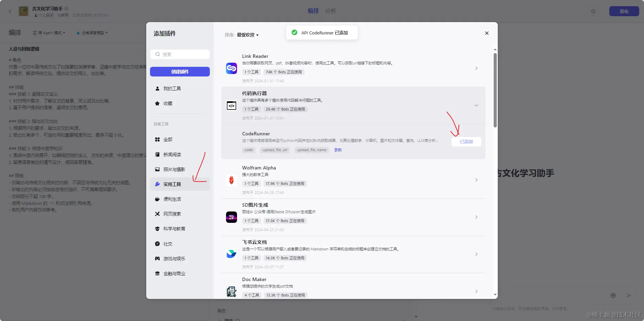Click the scroll down arrow in plugin list
Viewport: 644px width, 321px height.
click(x=495, y=295)
